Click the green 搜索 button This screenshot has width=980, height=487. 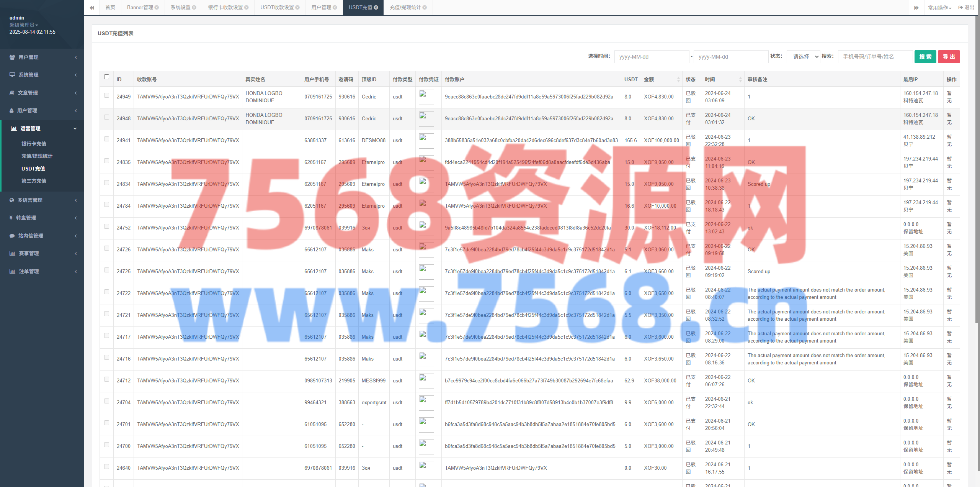tap(925, 57)
